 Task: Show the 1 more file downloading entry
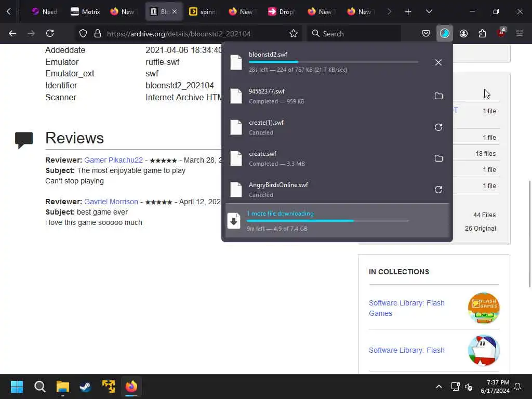click(337, 221)
